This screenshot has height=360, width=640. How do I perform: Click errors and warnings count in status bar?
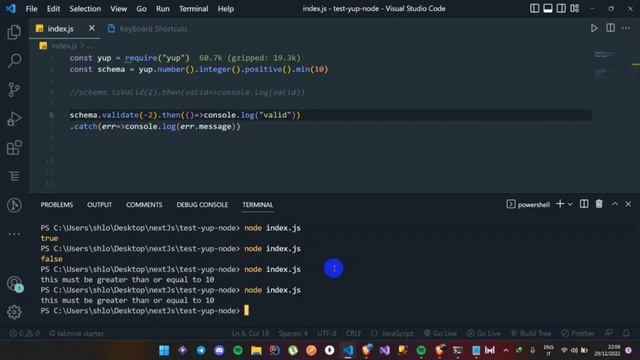tap(24, 333)
